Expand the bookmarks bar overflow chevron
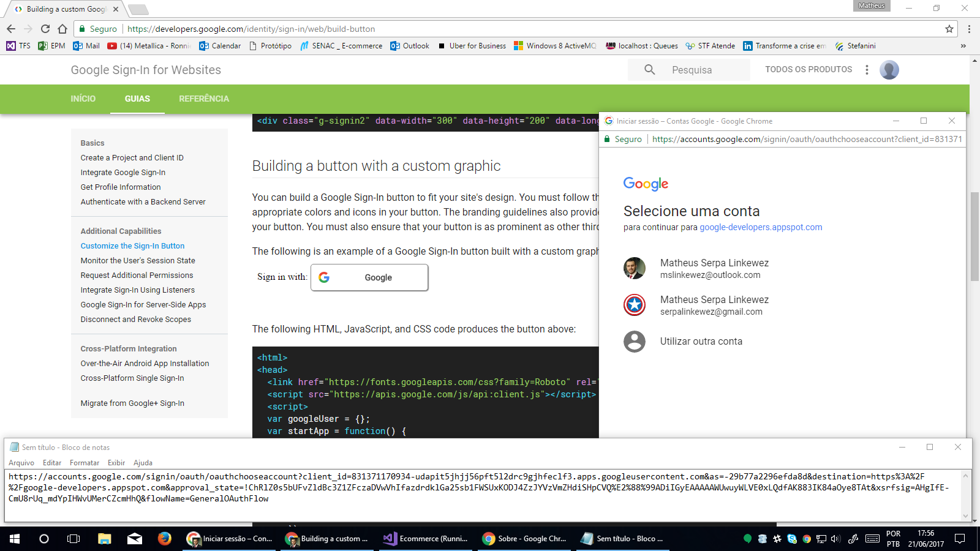 pyautogui.click(x=963, y=45)
